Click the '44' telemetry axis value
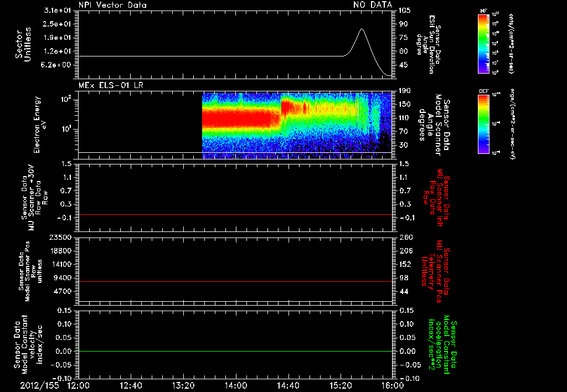Image resolution: width=567 pixels, height=392 pixels. (x=403, y=291)
